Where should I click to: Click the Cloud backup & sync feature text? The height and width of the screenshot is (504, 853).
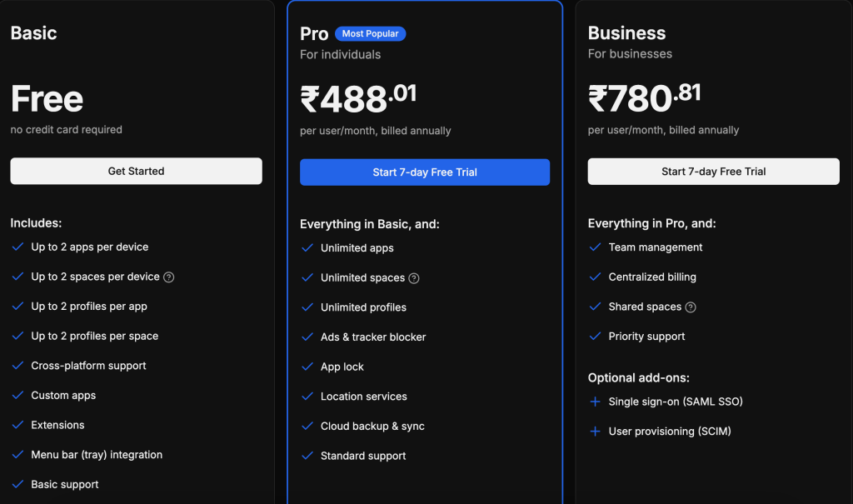click(x=372, y=427)
